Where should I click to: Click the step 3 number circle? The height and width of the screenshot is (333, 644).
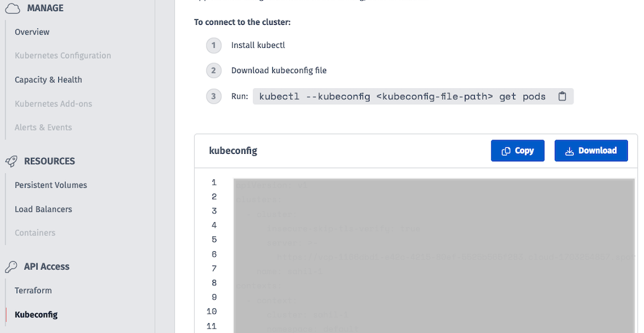click(x=214, y=96)
